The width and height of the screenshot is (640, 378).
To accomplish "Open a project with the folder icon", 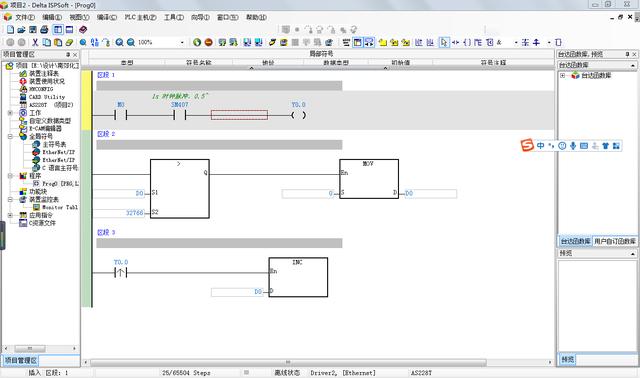I will coord(22,29).
